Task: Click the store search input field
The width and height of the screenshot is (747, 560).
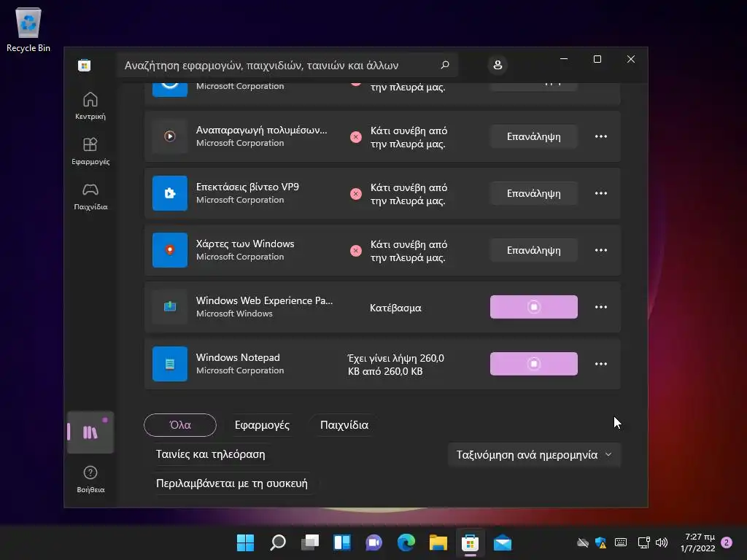Action: (x=287, y=65)
